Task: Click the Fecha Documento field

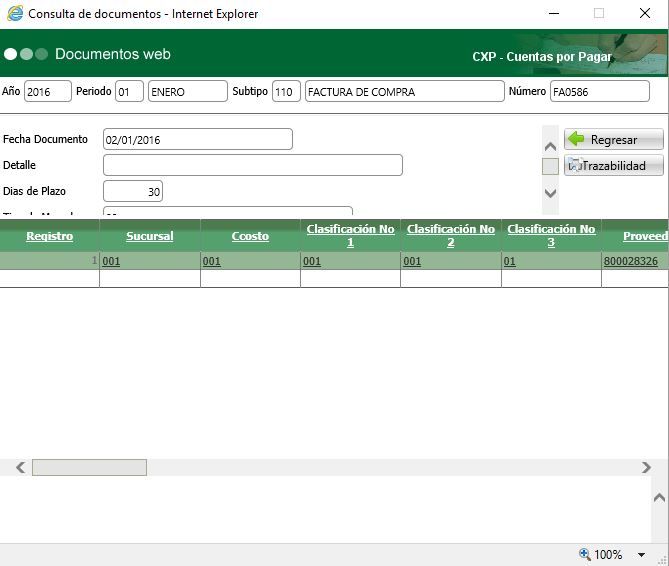Action: [x=198, y=139]
